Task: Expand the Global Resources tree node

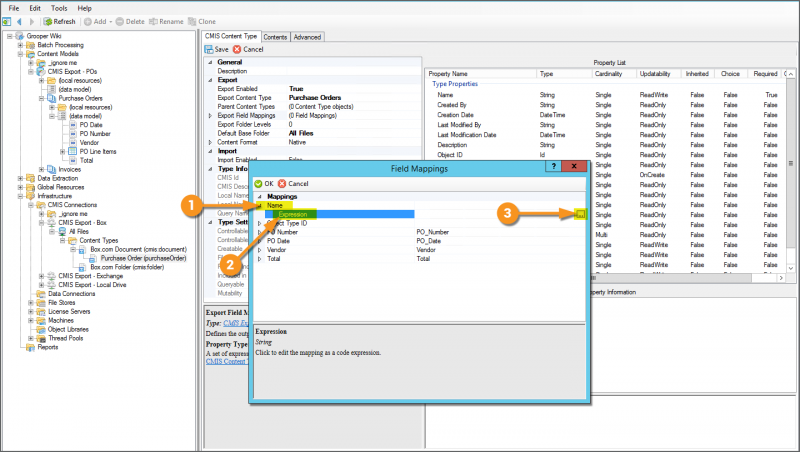Action: pos(20,187)
